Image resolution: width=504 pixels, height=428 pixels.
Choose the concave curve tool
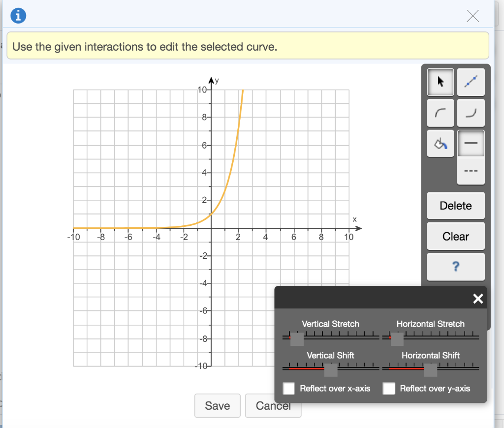tap(440, 112)
